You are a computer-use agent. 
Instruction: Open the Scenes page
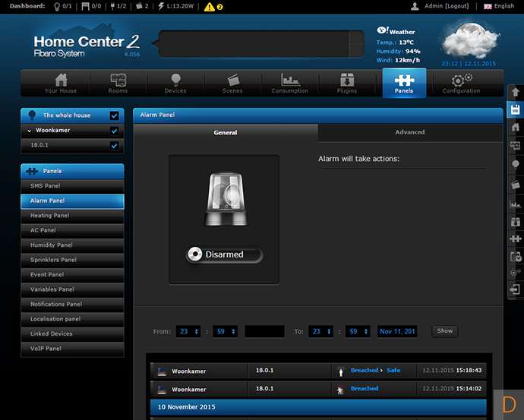232,83
